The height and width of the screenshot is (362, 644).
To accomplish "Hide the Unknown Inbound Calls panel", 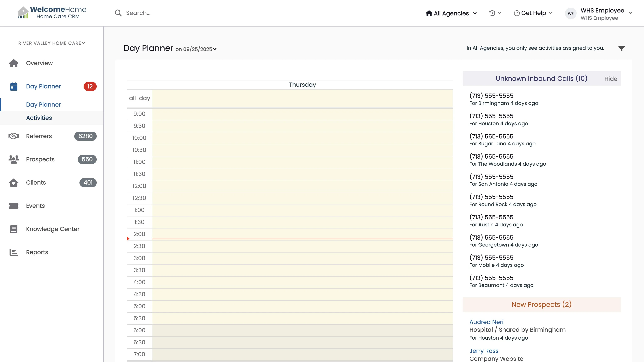I will [611, 79].
